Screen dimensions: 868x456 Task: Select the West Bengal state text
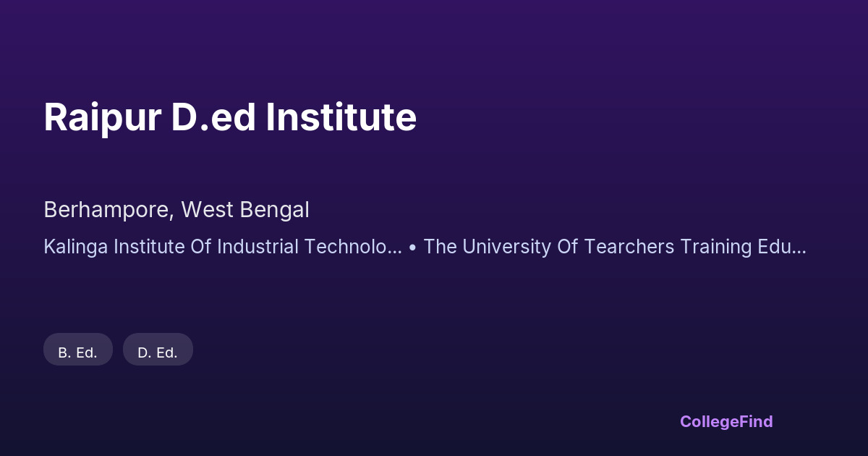[245, 210]
